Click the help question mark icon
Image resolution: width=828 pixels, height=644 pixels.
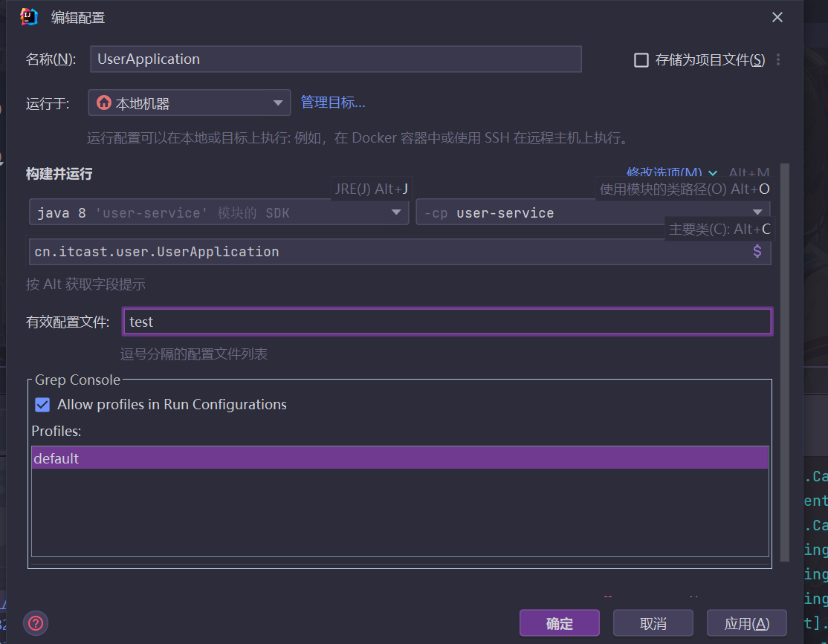[x=36, y=623]
